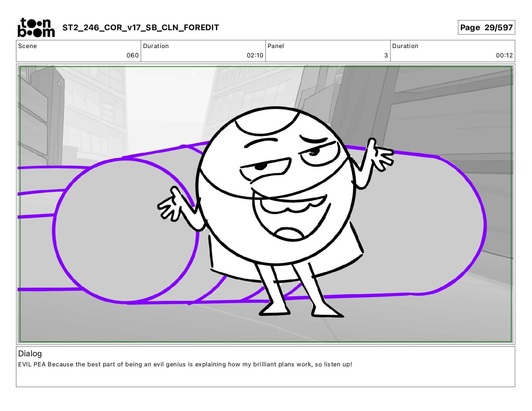Select the panel duration value 00:12
Viewport: 532px width, 411px height.
[504, 55]
